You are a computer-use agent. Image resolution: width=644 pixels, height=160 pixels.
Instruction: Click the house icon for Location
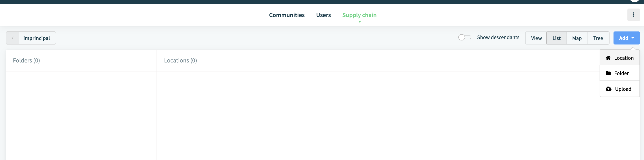(608, 58)
